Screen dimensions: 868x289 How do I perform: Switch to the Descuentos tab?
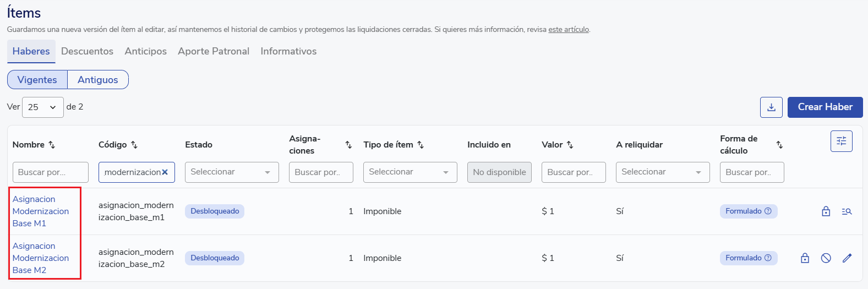(87, 51)
